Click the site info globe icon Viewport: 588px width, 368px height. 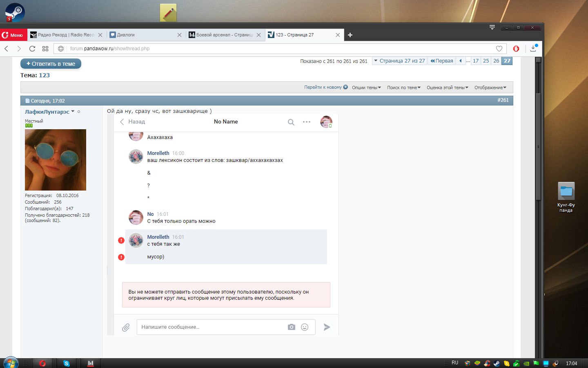pos(61,49)
